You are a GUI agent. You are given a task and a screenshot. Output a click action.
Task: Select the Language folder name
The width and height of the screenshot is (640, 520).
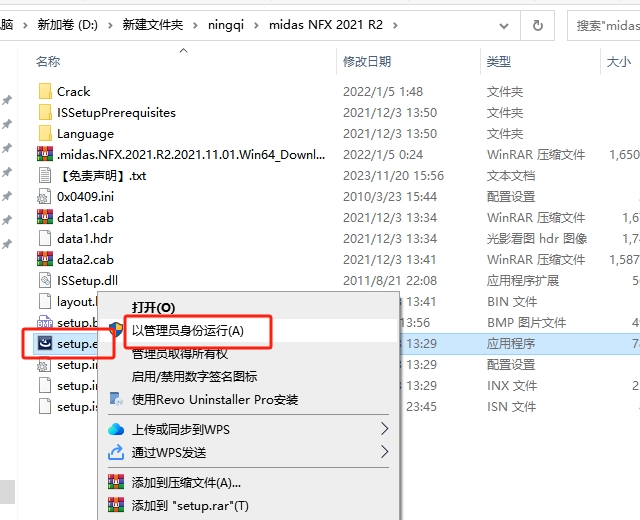(x=85, y=134)
